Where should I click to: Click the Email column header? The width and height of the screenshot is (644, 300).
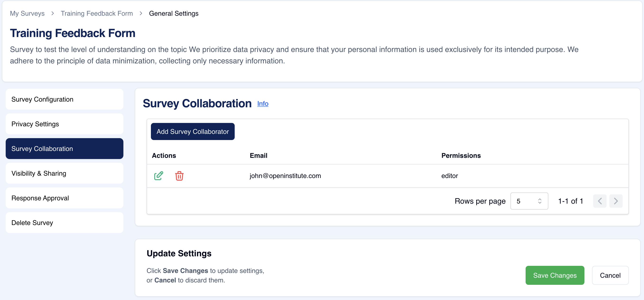258,155
